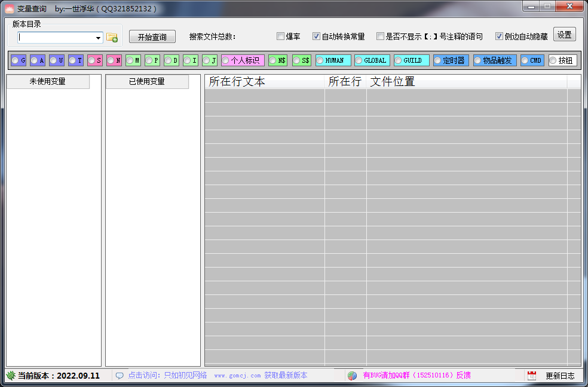Open the 设置 button
This screenshot has height=387, width=588.
point(564,35)
